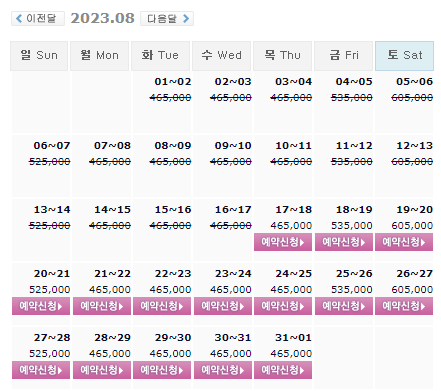Request reservation for 26~27

(x=404, y=306)
